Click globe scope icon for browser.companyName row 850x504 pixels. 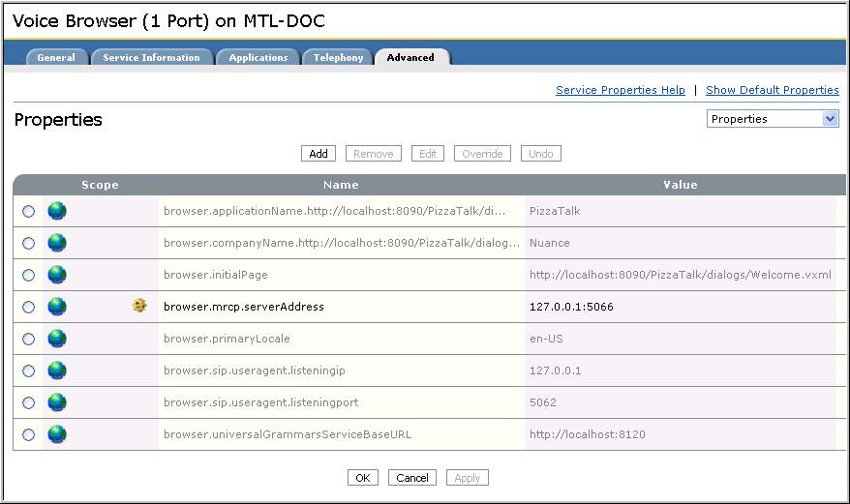tap(57, 242)
